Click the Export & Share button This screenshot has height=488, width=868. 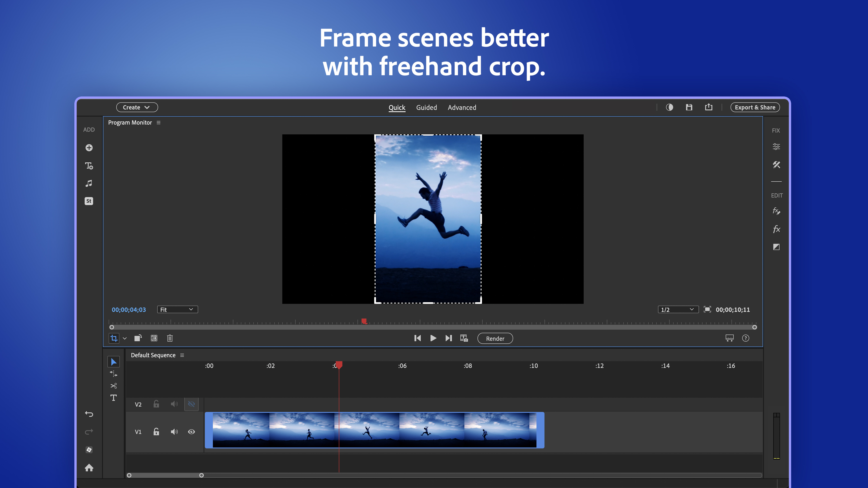pos(755,107)
